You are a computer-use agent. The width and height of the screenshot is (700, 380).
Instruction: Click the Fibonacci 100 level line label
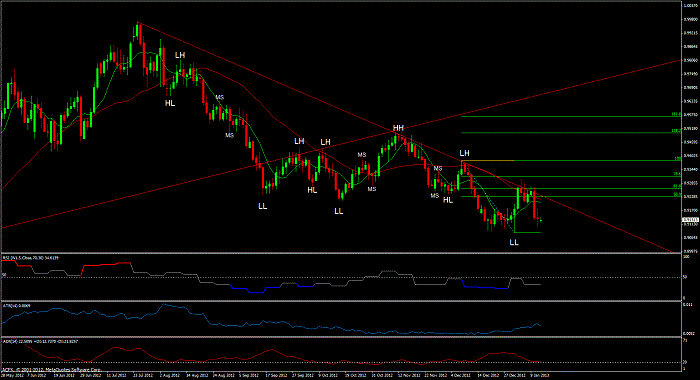tap(677, 158)
